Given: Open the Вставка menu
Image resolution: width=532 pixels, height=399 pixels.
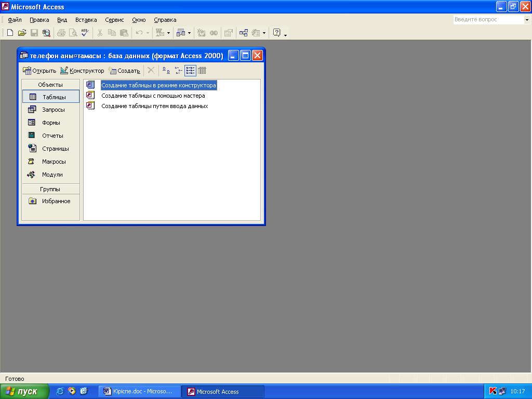Looking at the screenshot, I should point(86,20).
